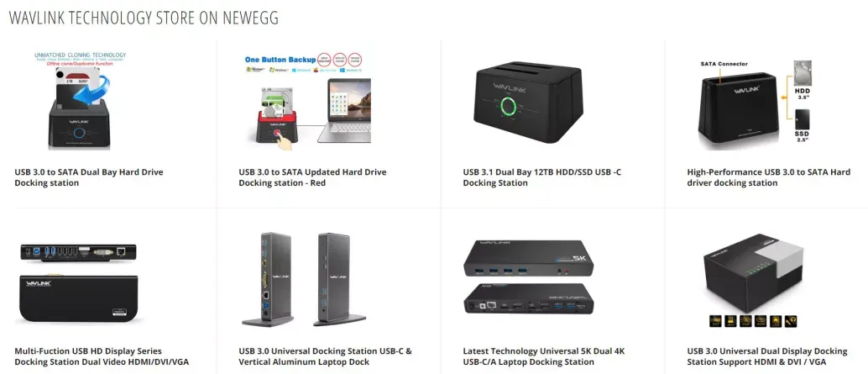Open the USB 3.0 Dual Bay dock image
The height and width of the screenshot is (374, 868).
80,101
